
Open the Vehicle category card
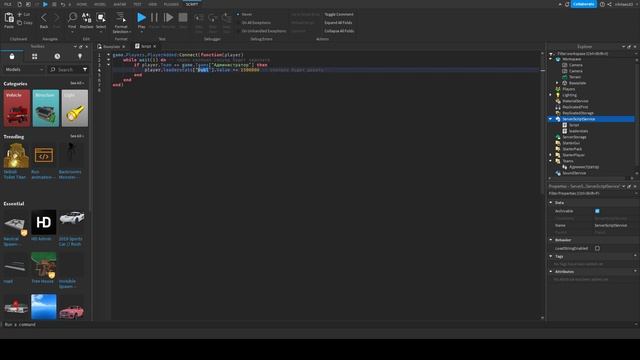coord(17,108)
